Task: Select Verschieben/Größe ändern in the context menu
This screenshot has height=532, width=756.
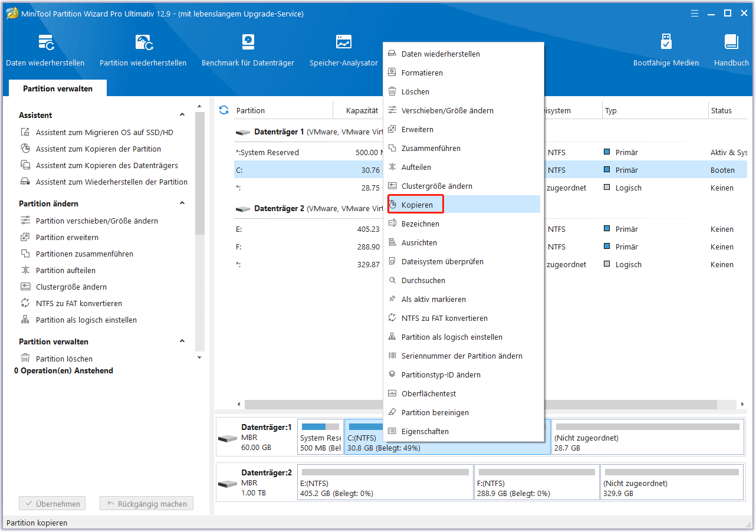Action: point(463,111)
